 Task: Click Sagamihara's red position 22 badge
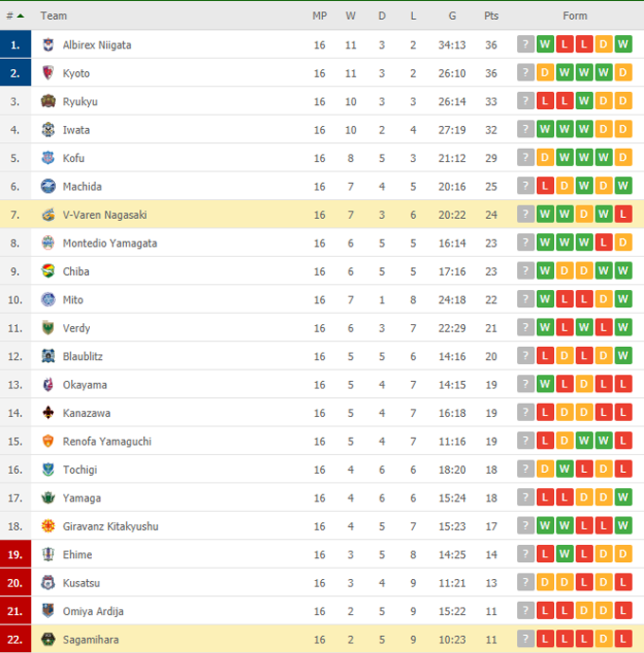pyautogui.click(x=14, y=640)
